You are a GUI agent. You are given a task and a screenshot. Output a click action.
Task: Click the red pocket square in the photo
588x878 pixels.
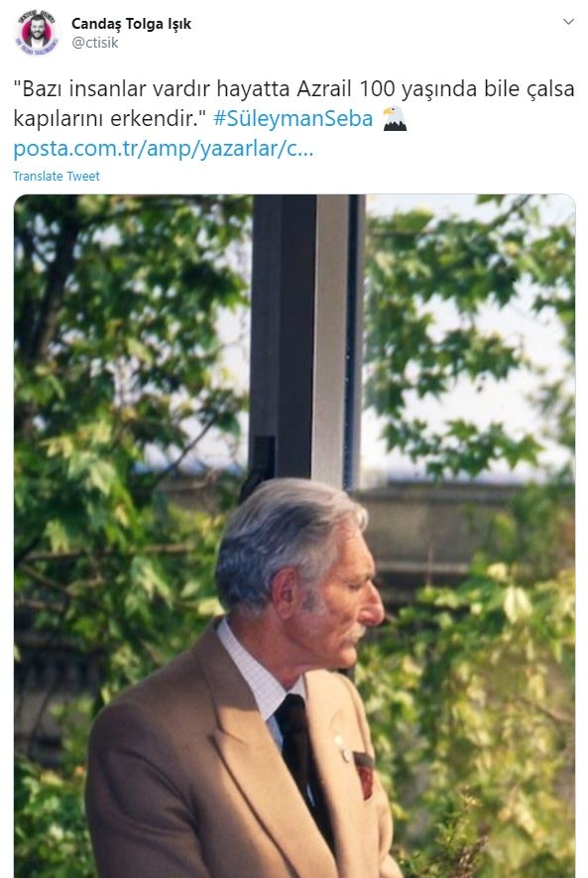pyautogui.click(x=364, y=775)
